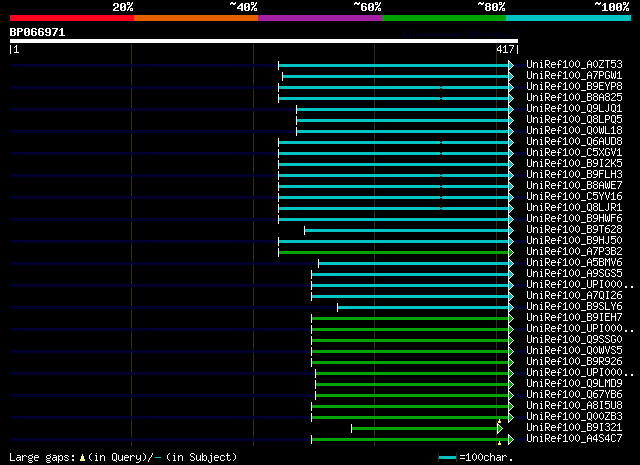This screenshot has width=640, height=465.
Task: Click the arrowhead ending the B9I321 alignment
Action: click(x=500, y=429)
